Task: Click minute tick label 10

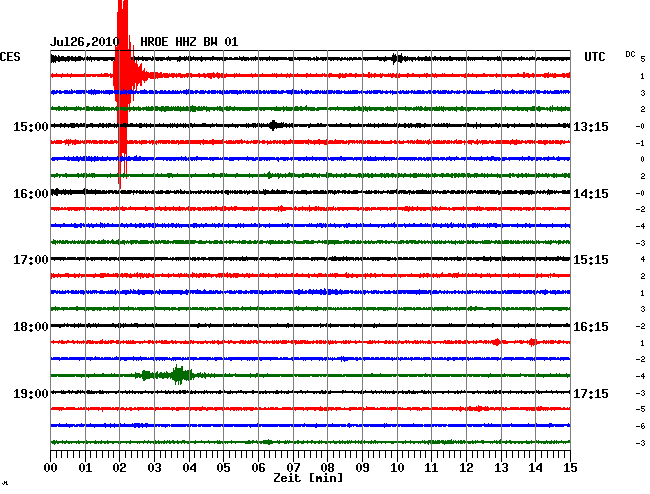Action: click(x=397, y=468)
